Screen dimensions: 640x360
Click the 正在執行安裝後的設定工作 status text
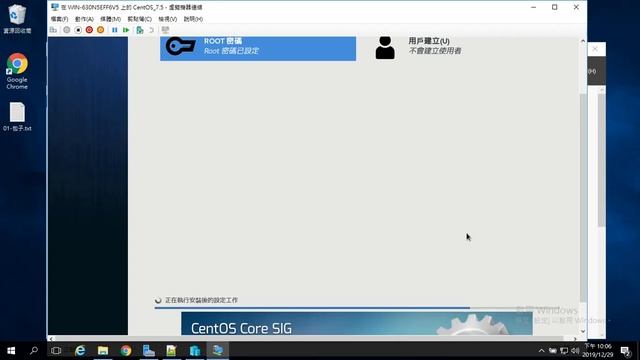coord(201,300)
